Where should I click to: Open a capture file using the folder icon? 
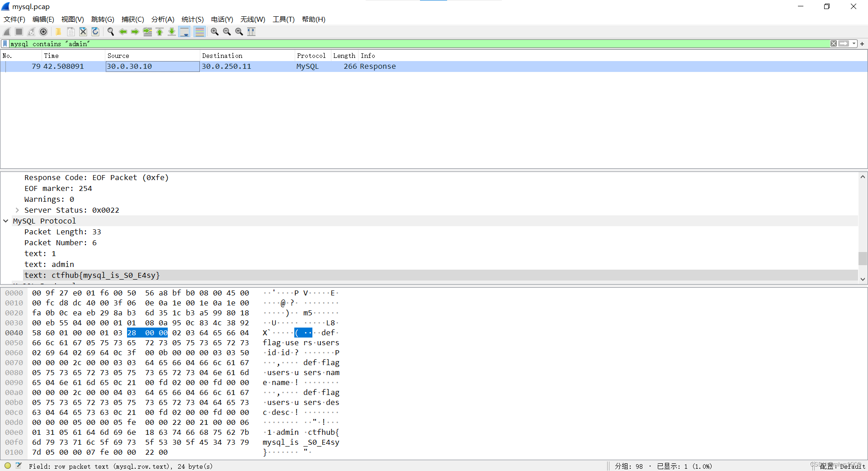(x=58, y=32)
